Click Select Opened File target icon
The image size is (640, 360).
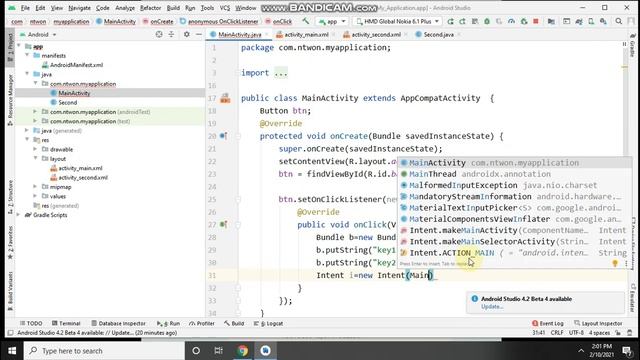[x=159, y=35]
